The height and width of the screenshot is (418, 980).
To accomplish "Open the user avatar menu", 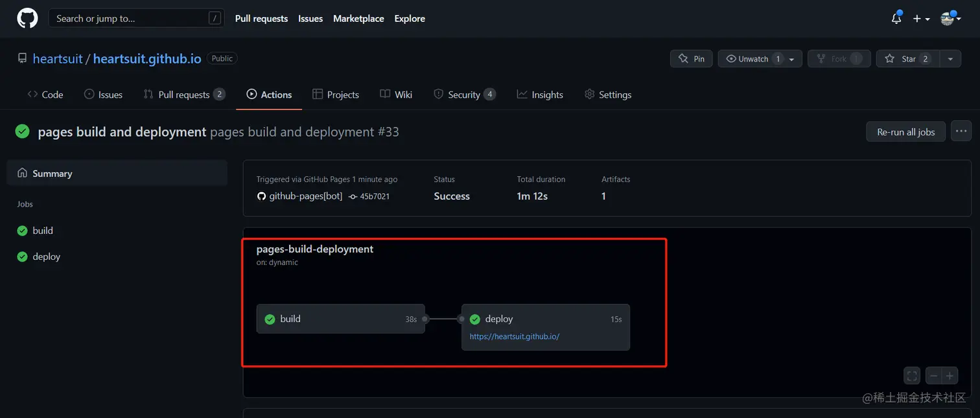I will pos(951,18).
